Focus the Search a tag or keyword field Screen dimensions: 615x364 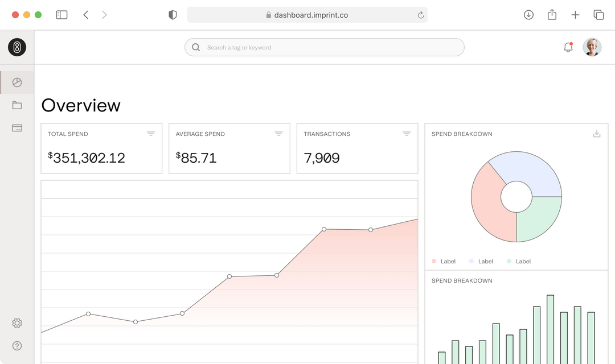tap(325, 47)
